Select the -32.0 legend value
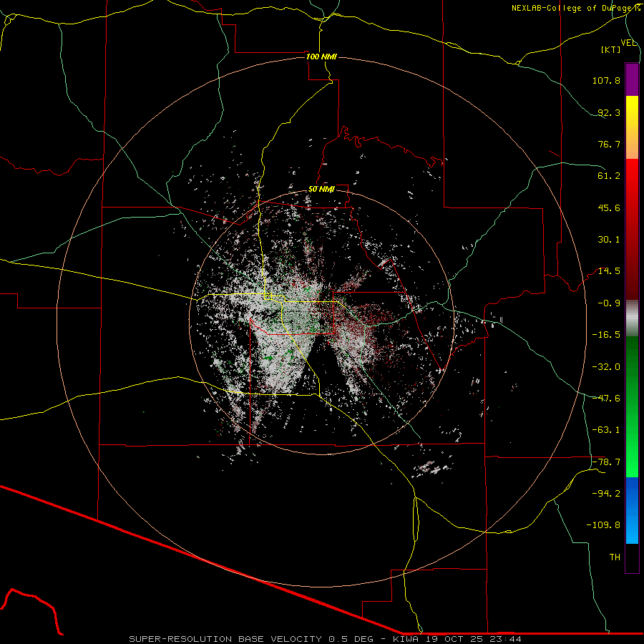 point(606,367)
